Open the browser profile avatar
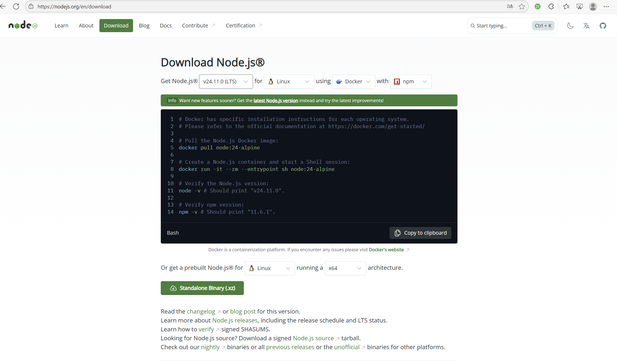 [x=593, y=6]
